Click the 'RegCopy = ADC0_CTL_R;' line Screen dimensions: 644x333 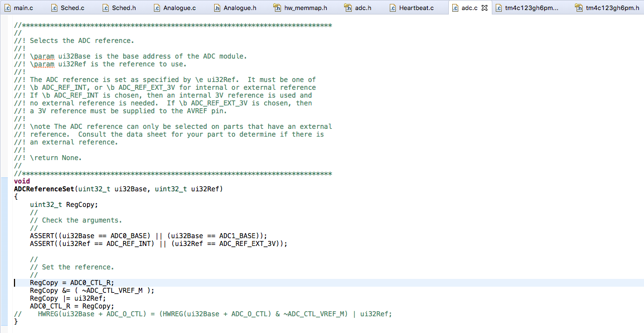tap(72, 283)
